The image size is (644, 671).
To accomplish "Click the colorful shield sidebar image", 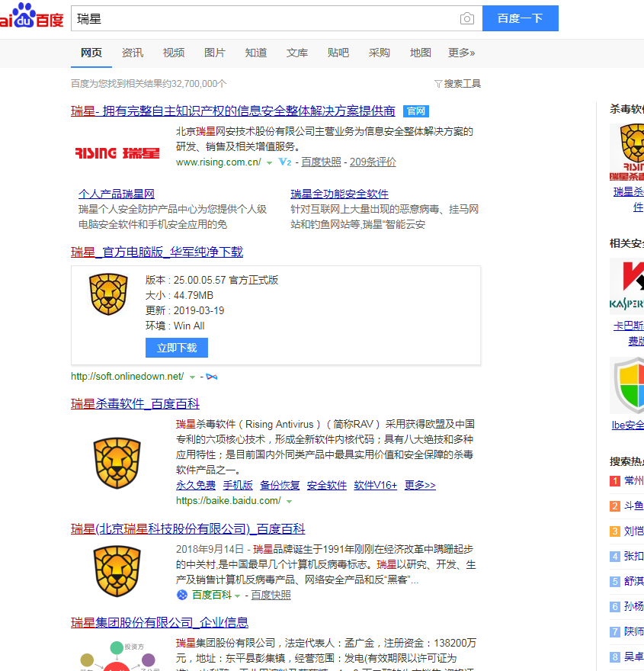I will click(x=627, y=386).
